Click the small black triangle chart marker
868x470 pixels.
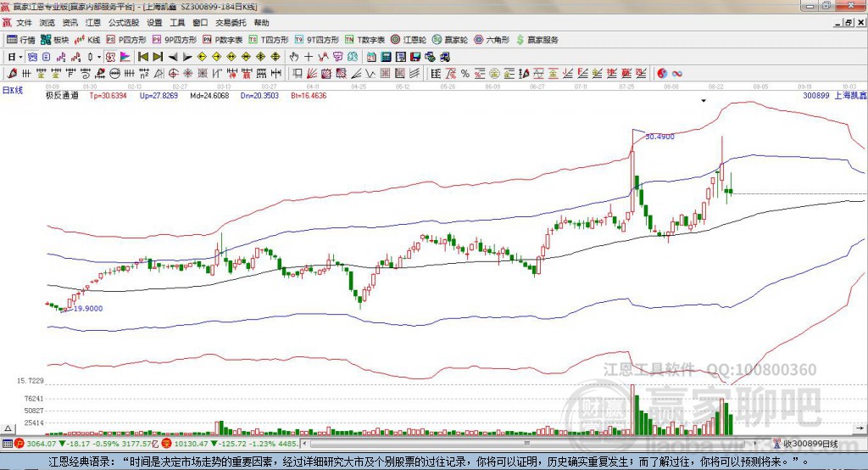point(704,101)
